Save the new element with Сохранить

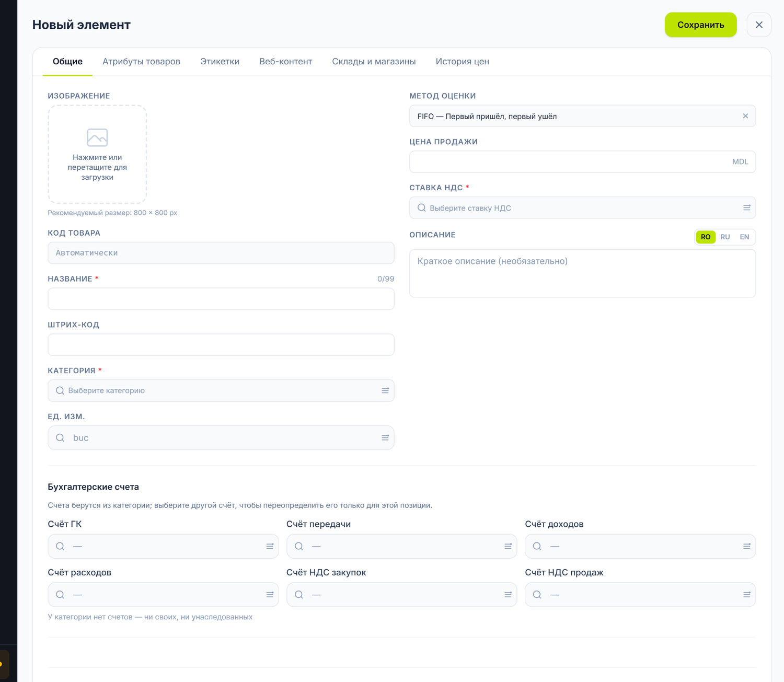coord(700,25)
